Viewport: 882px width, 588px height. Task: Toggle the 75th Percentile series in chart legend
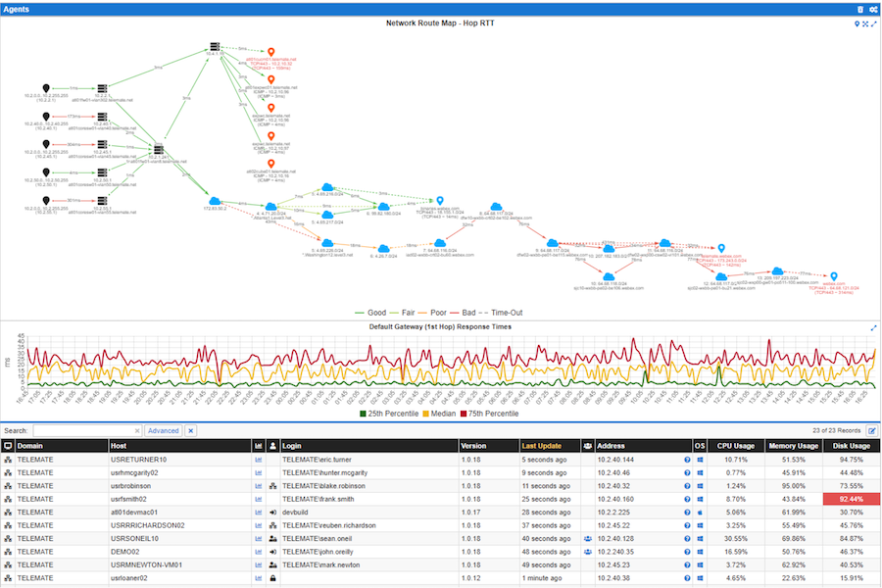(489, 414)
